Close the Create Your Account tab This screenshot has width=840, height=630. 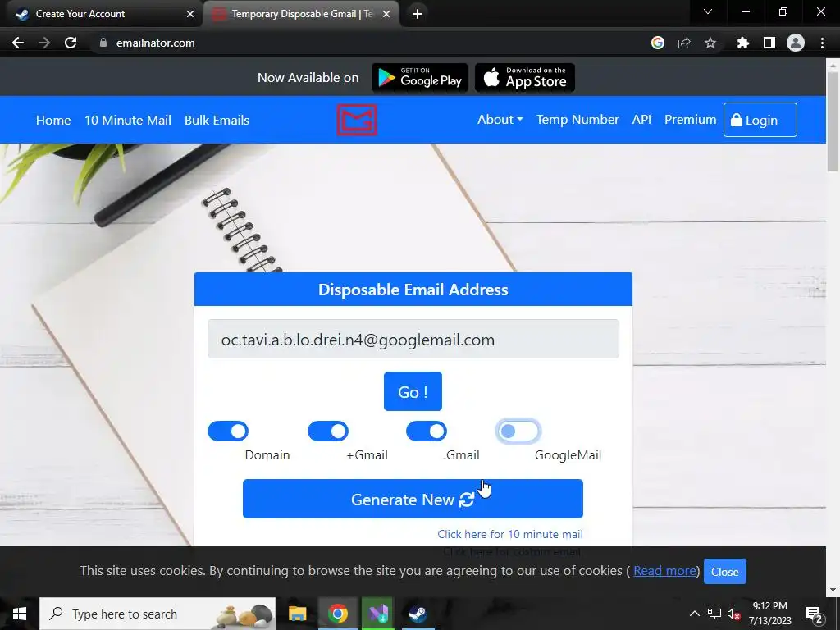(190, 14)
